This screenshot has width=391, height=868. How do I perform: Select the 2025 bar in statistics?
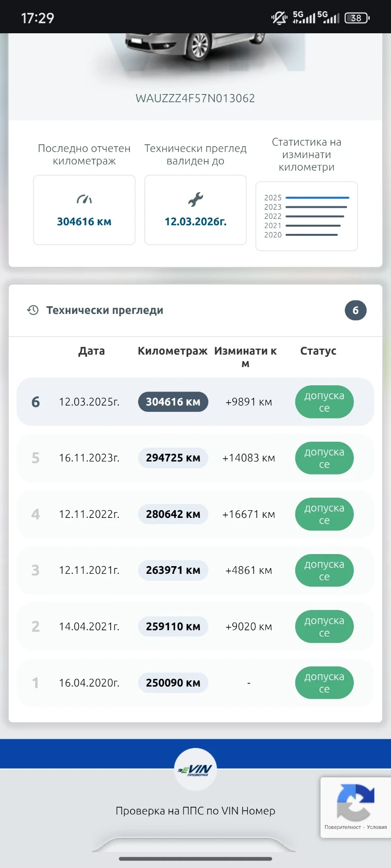[317, 198]
